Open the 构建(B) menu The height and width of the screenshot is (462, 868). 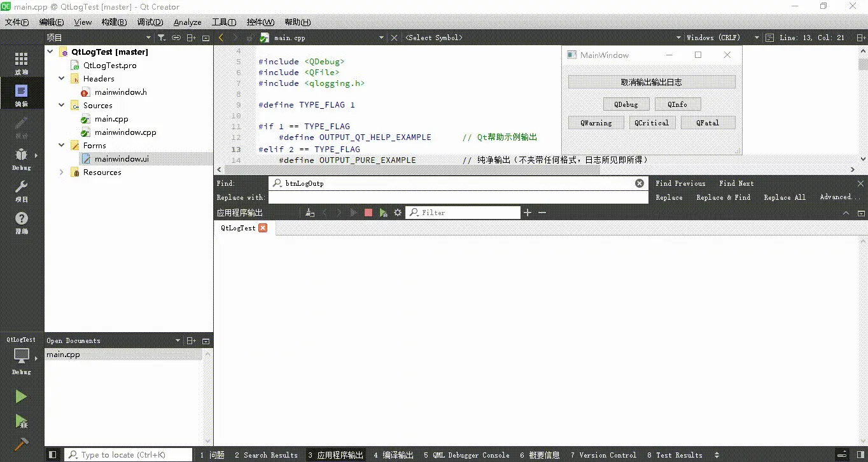[114, 22]
